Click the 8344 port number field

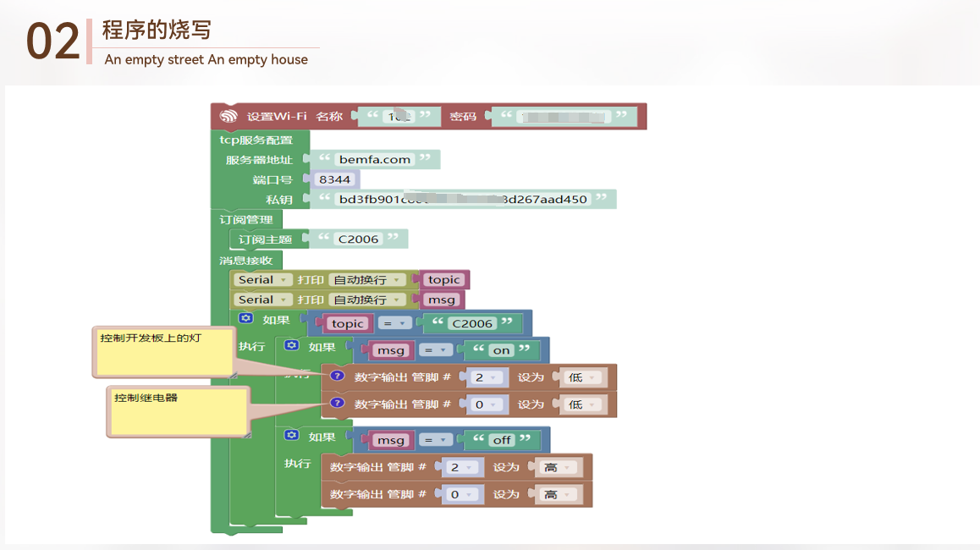(335, 179)
